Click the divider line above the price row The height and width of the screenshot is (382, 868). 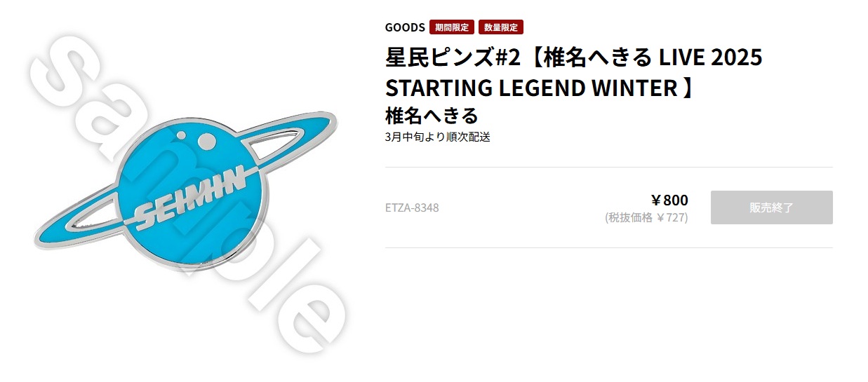[609, 167]
